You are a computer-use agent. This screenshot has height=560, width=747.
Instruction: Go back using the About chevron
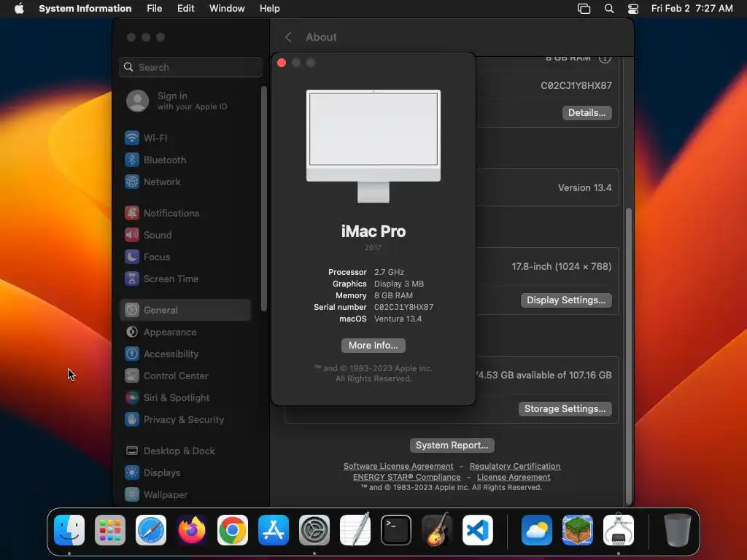click(x=288, y=37)
